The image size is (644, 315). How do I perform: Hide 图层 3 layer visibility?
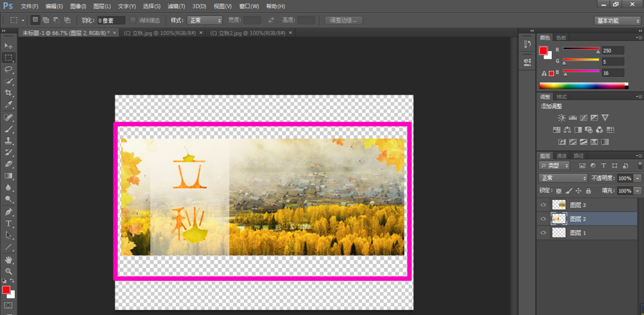543,205
